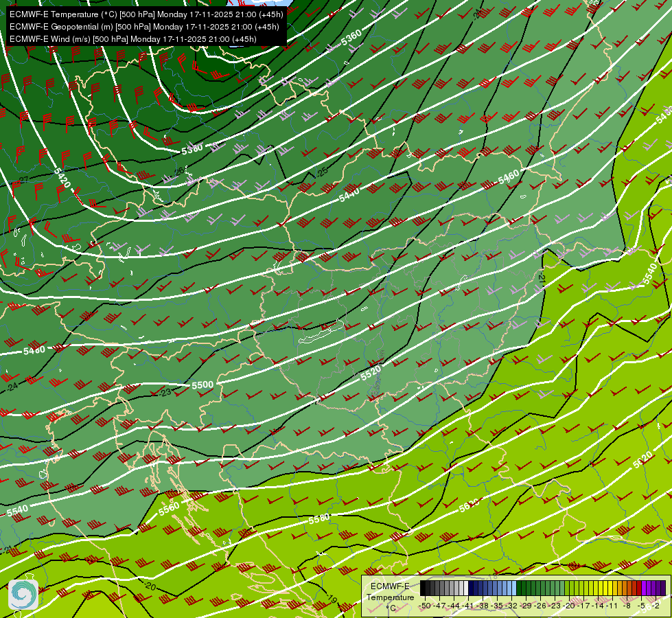Click the swirl logo in the bottom-left corner

coord(23,594)
